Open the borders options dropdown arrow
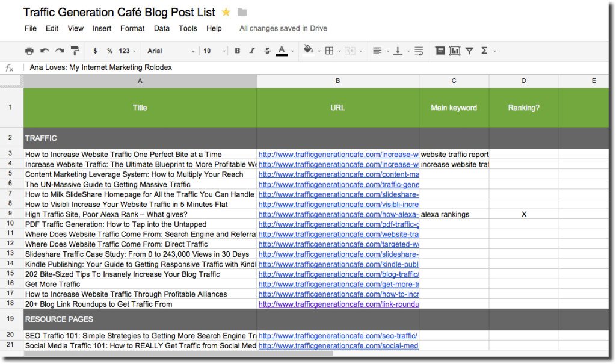This screenshot has width=616, height=364. coord(339,51)
